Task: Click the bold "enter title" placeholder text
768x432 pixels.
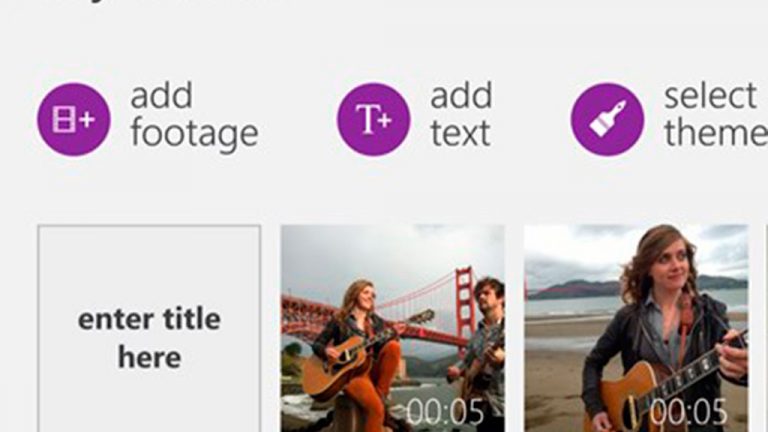Action: click(149, 319)
